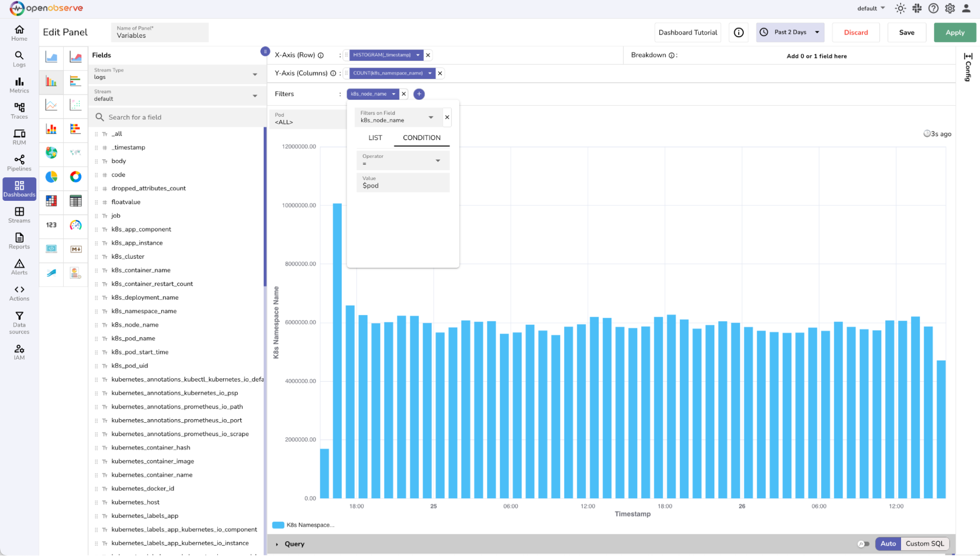Toggle the light/dark theme icon

900,8
